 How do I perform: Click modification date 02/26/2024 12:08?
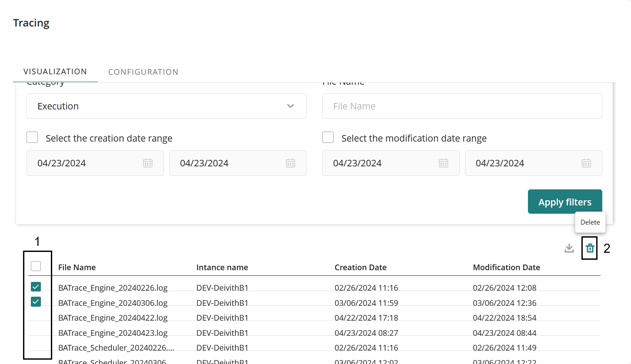505,288
